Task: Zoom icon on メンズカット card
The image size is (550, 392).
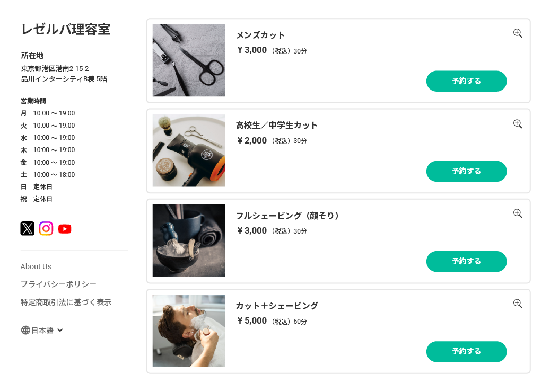Action: click(x=518, y=33)
